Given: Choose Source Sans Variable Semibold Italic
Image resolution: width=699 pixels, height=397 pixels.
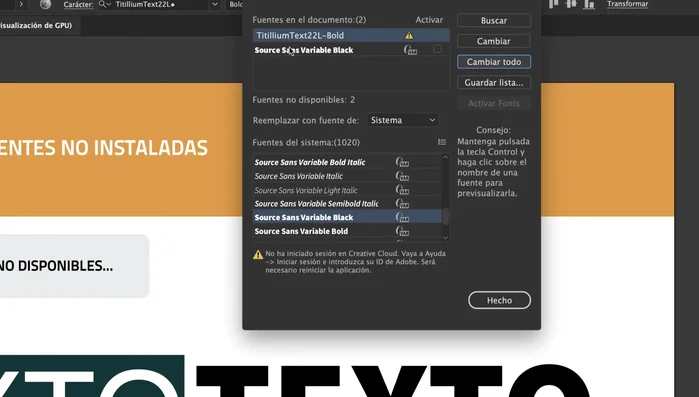Looking at the screenshot, I should click(347, 204).
